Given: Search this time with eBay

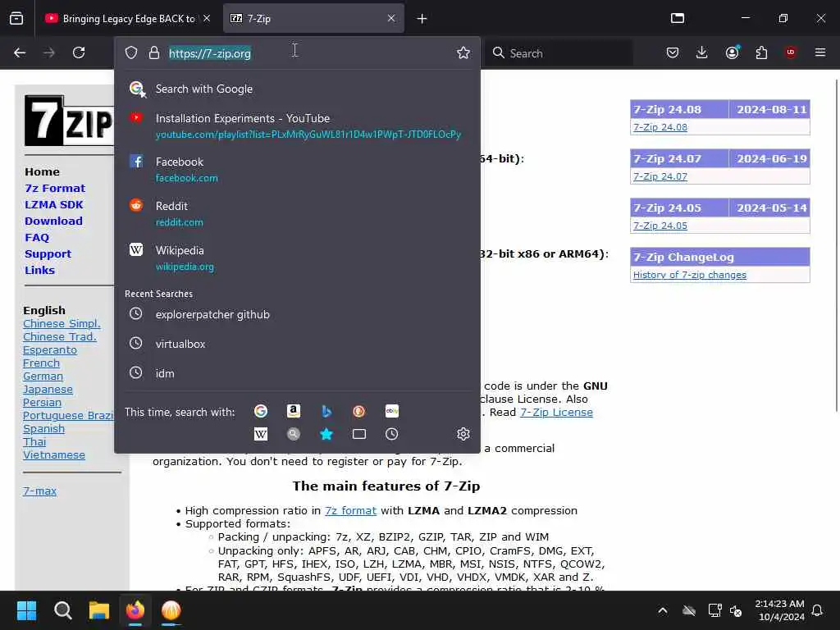Looking at the screenshot, I should click(391, 411).
